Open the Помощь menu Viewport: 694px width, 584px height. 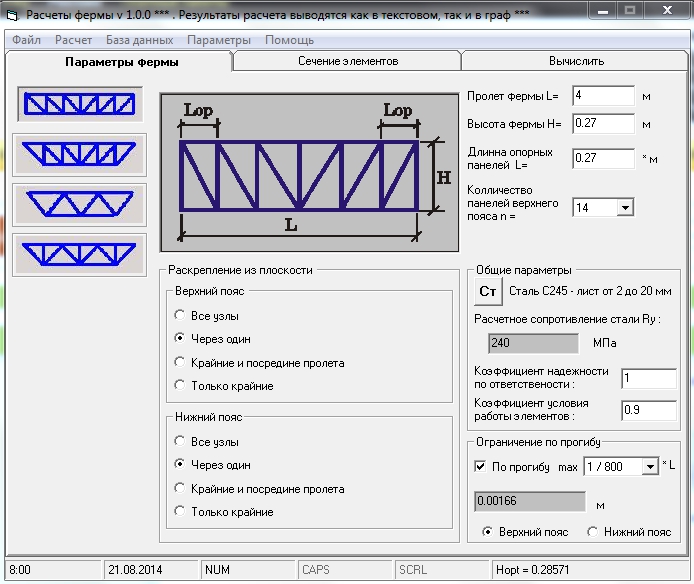289,40
